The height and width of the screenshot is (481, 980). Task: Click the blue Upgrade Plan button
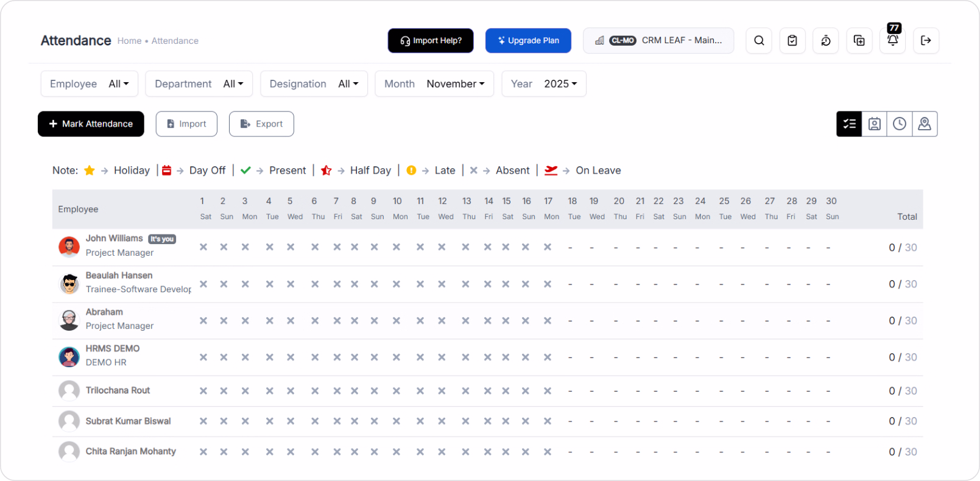pyautogui.click(x=528, y=41)
